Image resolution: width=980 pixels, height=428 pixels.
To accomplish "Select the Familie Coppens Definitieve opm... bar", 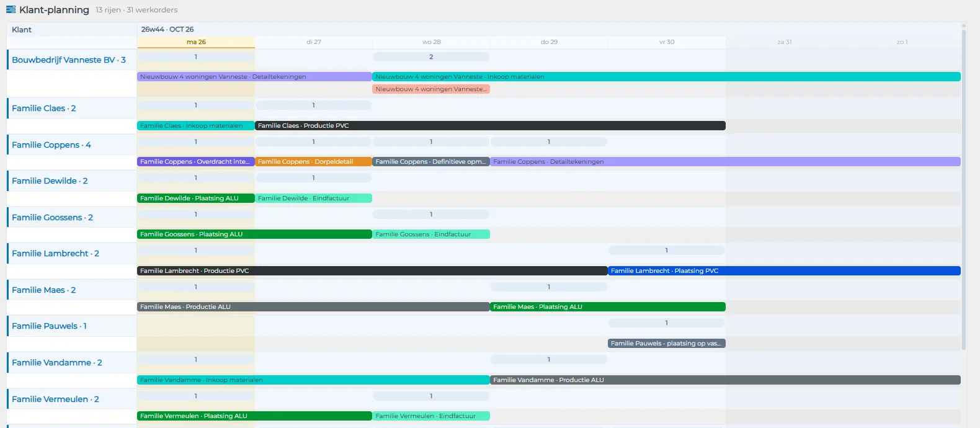I will tap(431, 162).
